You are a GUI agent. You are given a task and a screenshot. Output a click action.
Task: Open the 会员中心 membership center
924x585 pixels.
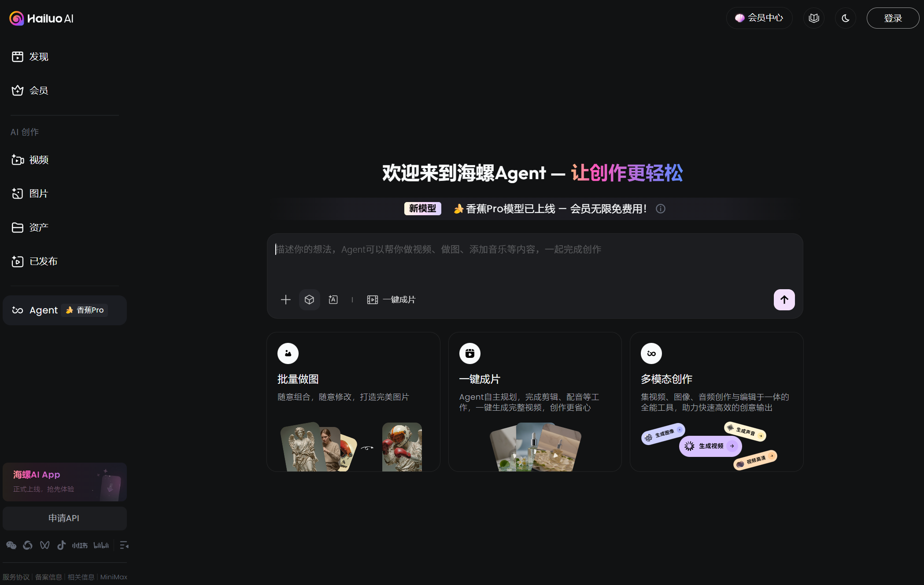tap(759, 18)
